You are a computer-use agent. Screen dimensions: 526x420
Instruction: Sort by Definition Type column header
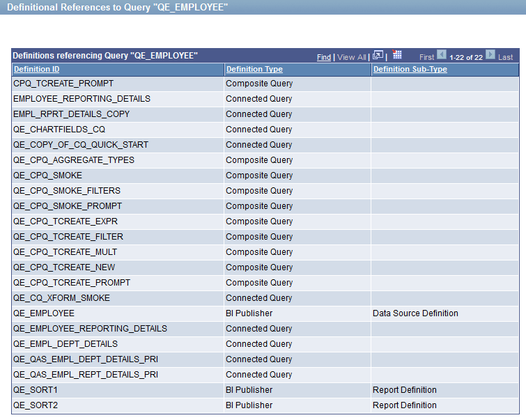click(x=254, y=69)
